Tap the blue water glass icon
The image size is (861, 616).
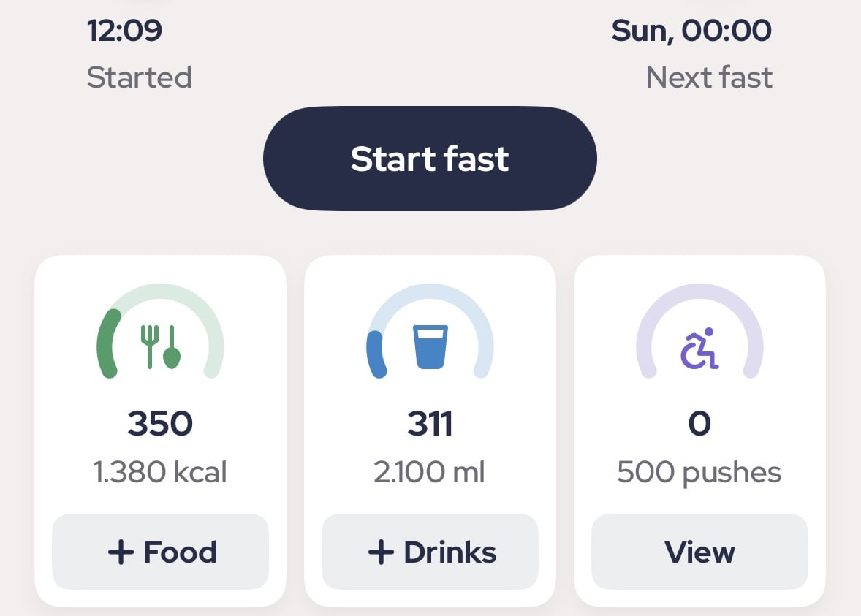click(430, 346)
